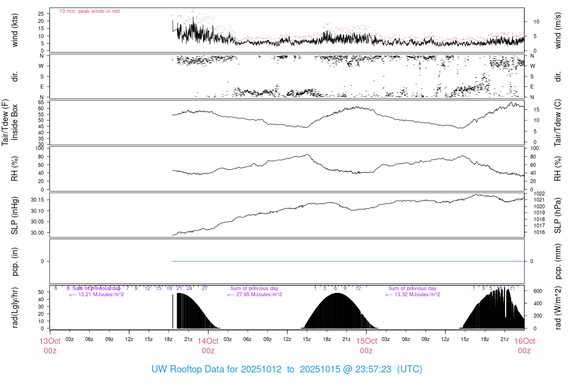574x392 pixels.
Task: Click the 'Tair/Tdew (C)' axis label
Action: pos(558,123)
